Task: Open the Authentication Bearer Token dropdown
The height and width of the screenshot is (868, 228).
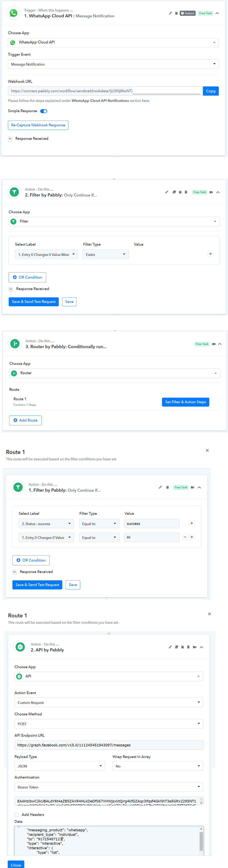Action: point(109,787)
